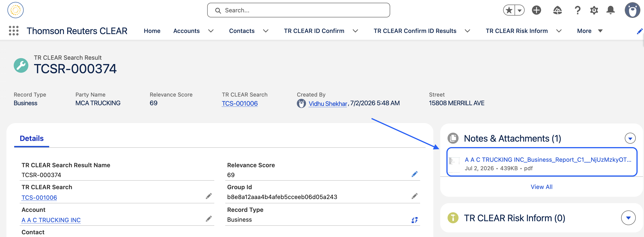Viewport: 644px width, 237px height.
Task: Click the TR CLEAR Risk Inform section icon
Action: click(453, 218)
